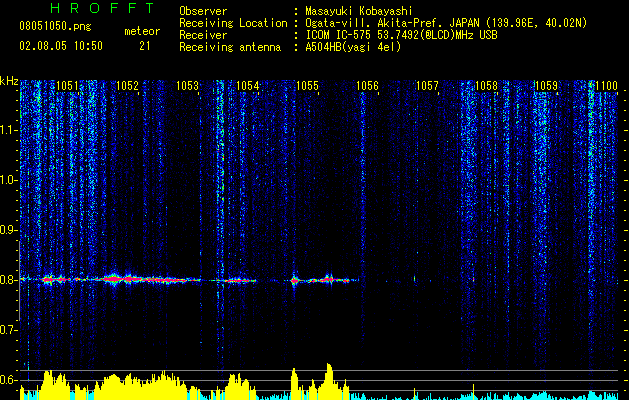Click the date stamp 02.08.05 10:50
Screen dimensions: 629x400
pyautogui.click(x=61, y=46)
